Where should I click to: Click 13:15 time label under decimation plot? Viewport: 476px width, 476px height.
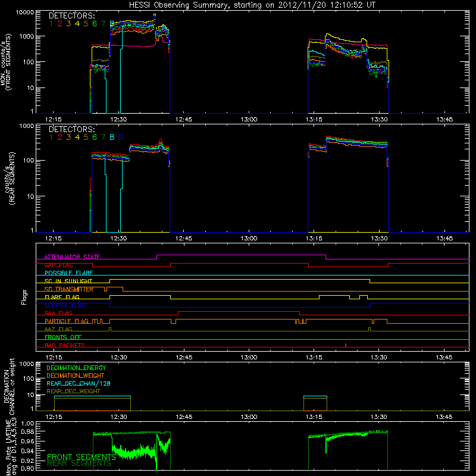click(x=314, y=417)
